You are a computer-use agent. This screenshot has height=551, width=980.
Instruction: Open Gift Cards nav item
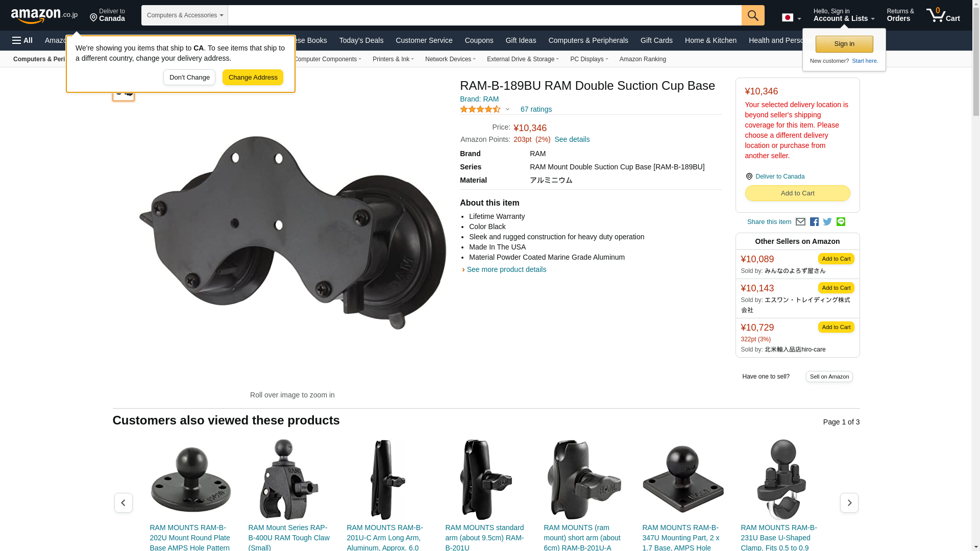(656, 40)
